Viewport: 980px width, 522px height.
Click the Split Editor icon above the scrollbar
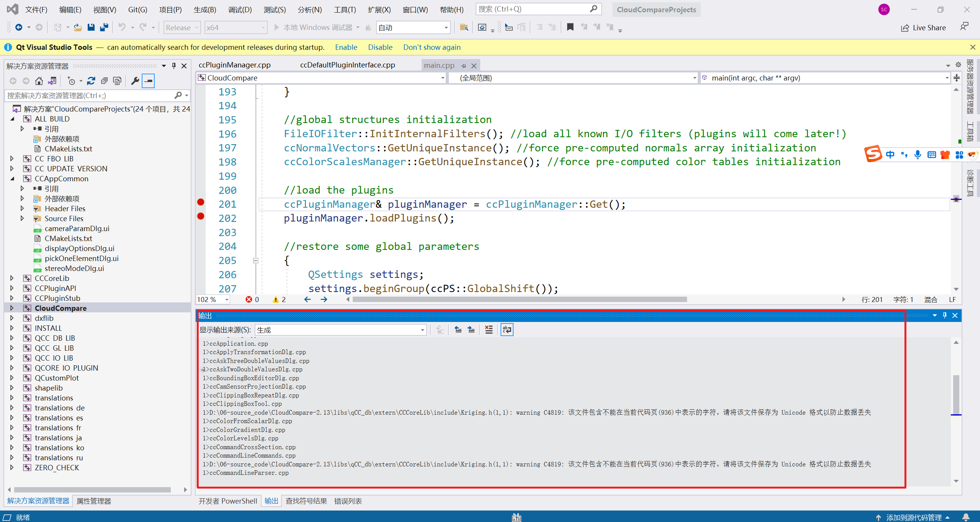coord(957,78)
